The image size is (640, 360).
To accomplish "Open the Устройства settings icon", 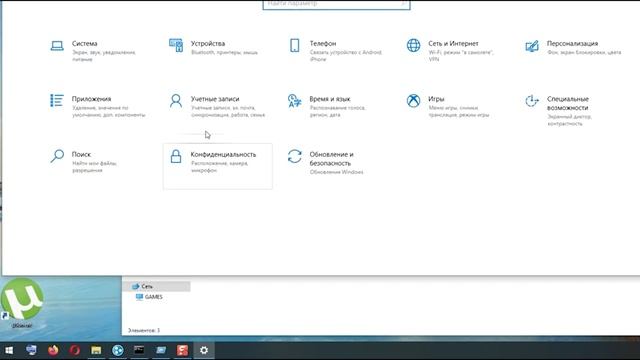I will pos(176,45).
